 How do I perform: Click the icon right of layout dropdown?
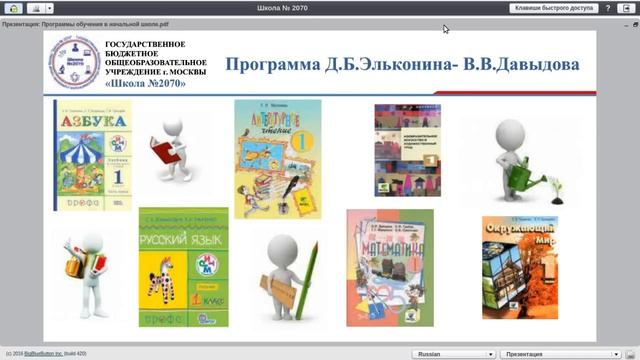point(630,354)
